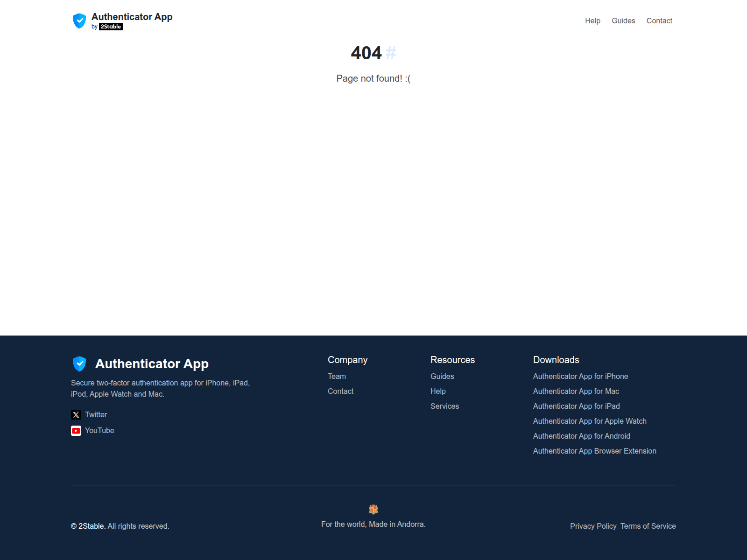The height and width of the screenshot is (560, 747).
Task: Click the 2Stable badge under the app name
Action: point(112,27)
